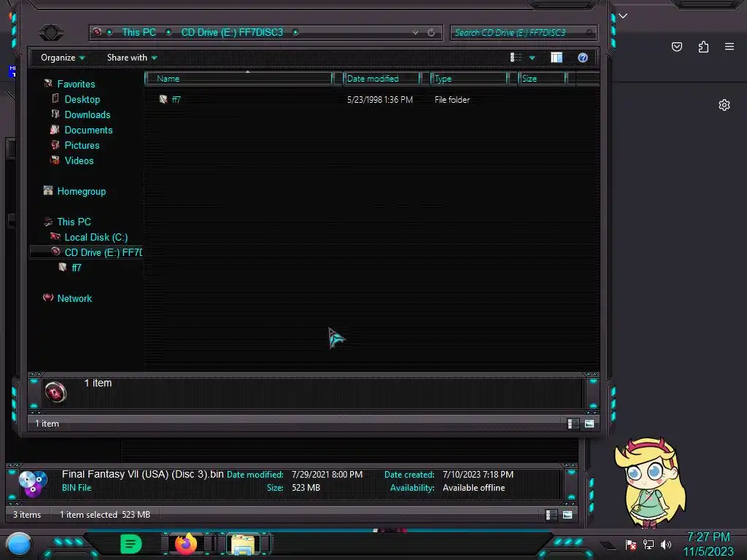
Task: Click the Favorites star icon
Action: click(x=48, y=83)
